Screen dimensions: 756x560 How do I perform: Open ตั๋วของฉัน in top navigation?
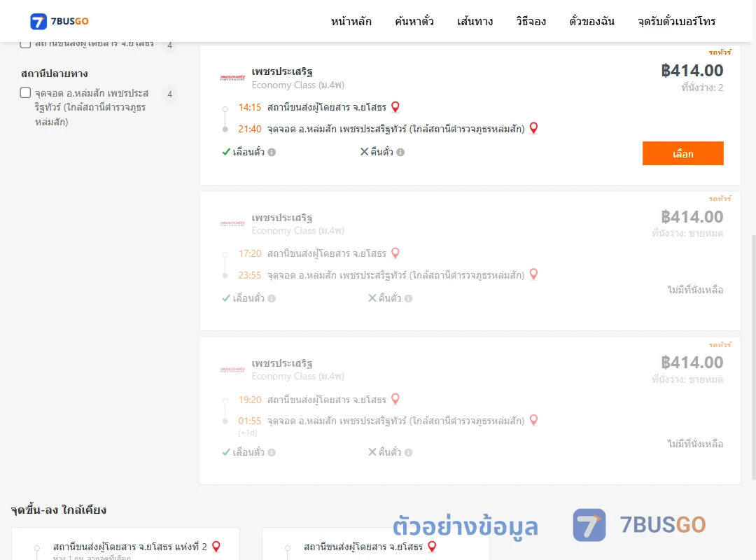pos(591,21)
